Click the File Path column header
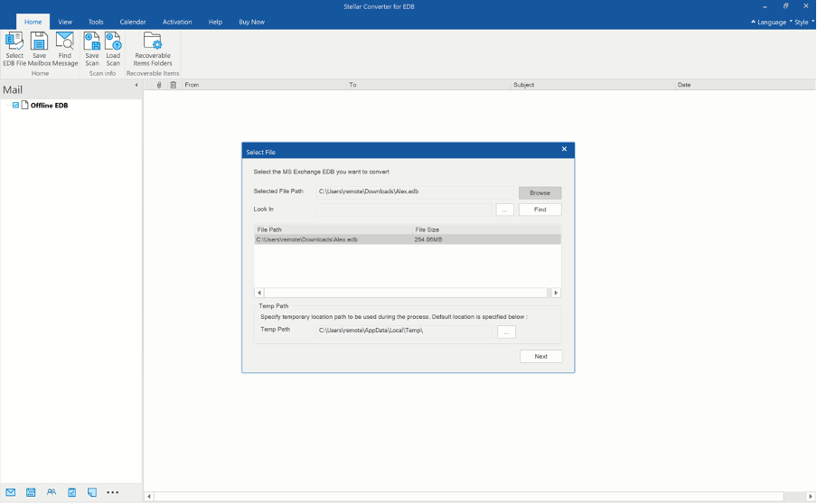The image size is (817, 504). [333, 229]
